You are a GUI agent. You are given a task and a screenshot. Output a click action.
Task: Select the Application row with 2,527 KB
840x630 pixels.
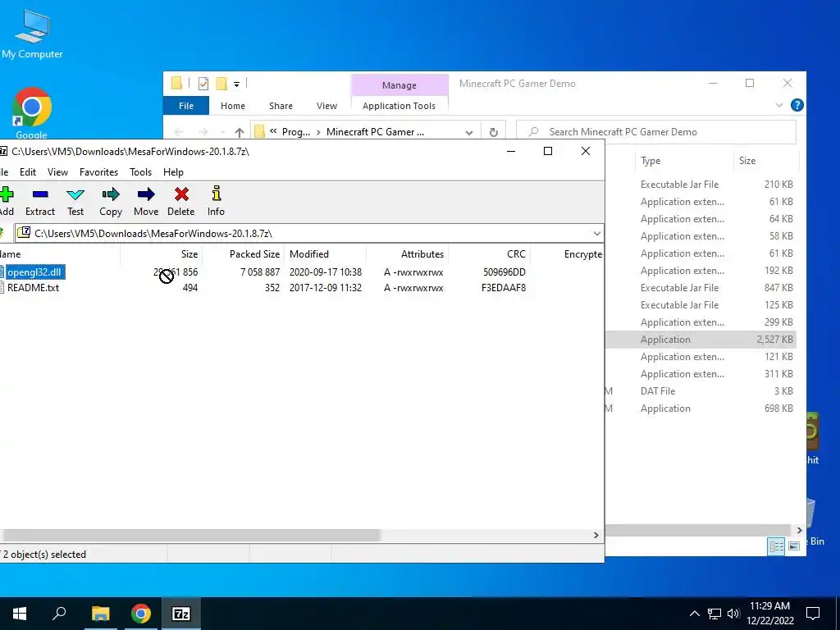click(701, 340)
